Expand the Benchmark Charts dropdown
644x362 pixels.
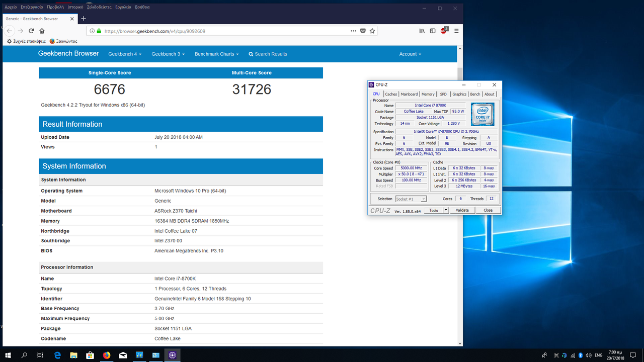[x=216, y=54]
